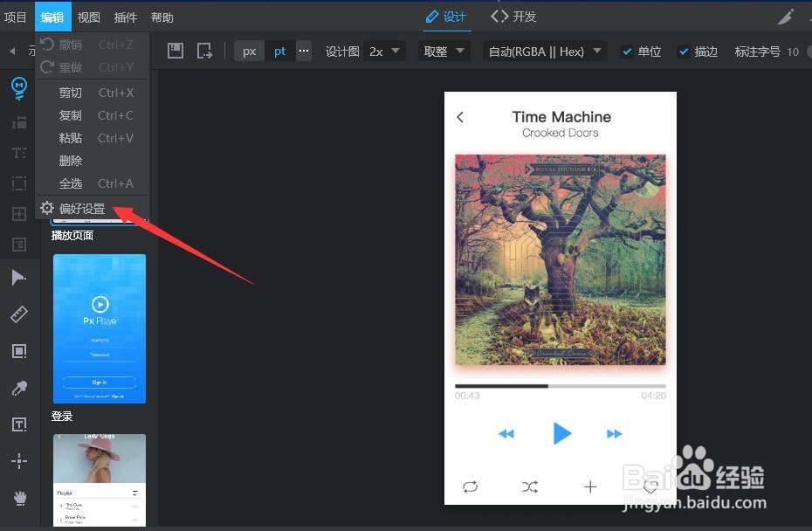Click the rewind button in mockup

click(506, 433)
